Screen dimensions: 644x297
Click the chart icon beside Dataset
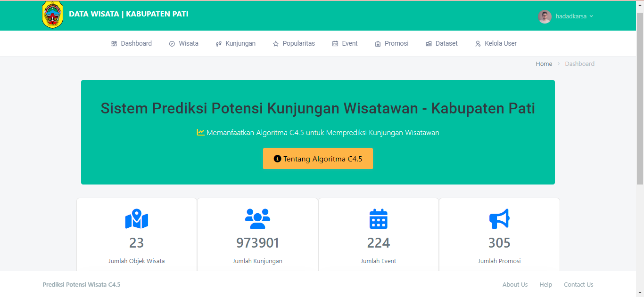click(x=429, y=44)
